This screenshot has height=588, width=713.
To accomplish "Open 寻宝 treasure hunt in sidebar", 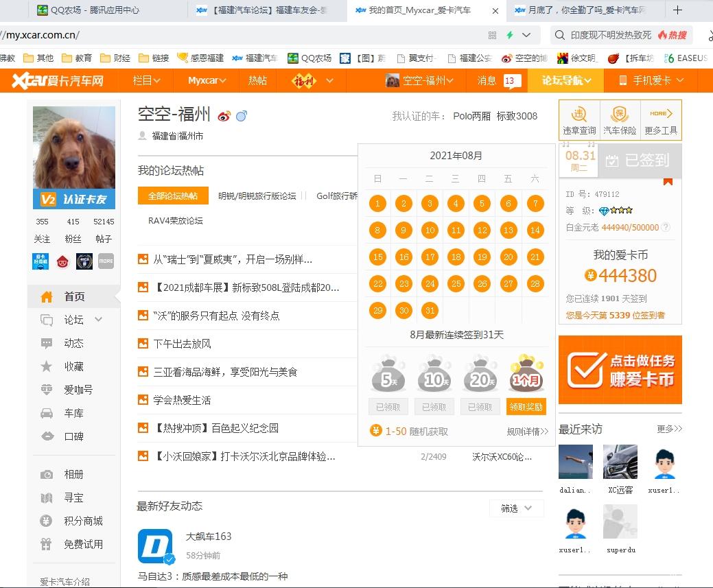I will [73, 498].
